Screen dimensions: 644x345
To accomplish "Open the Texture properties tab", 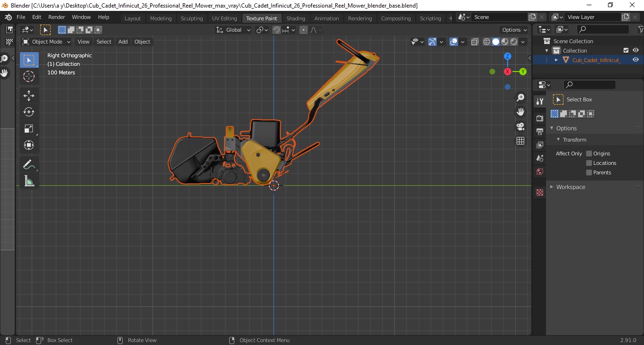I will [539, 192].
